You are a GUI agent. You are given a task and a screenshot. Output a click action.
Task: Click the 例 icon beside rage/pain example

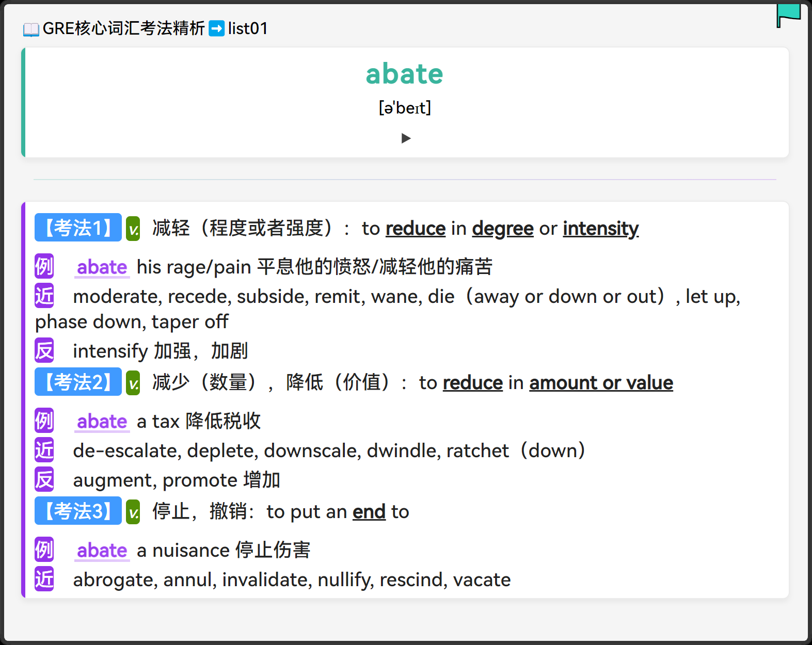[x=44, y=266]
